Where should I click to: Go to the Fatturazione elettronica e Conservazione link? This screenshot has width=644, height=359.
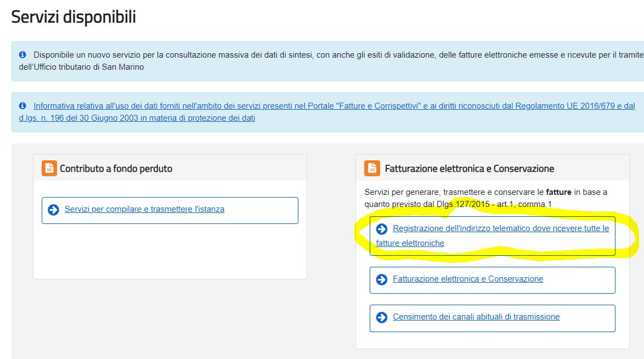click(468, 279)
